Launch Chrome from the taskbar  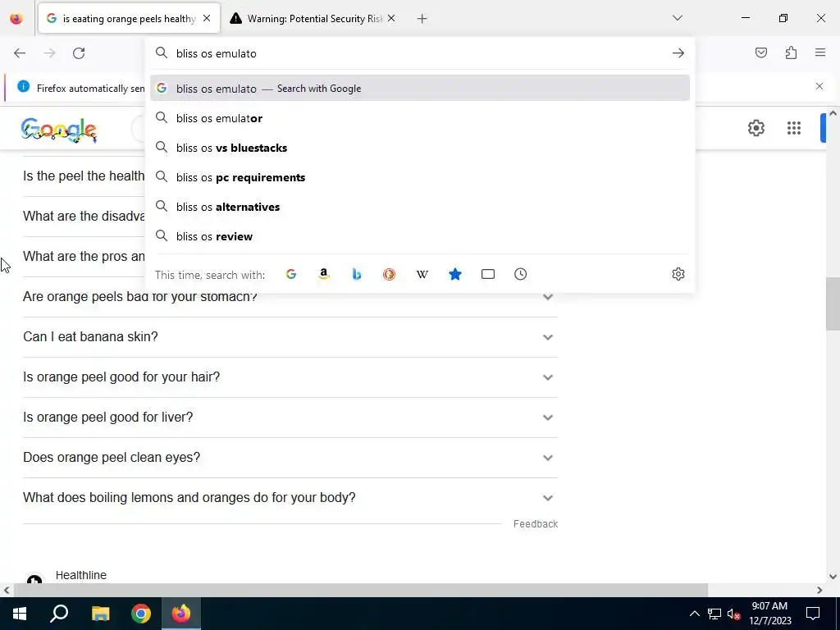coord(141,614)
